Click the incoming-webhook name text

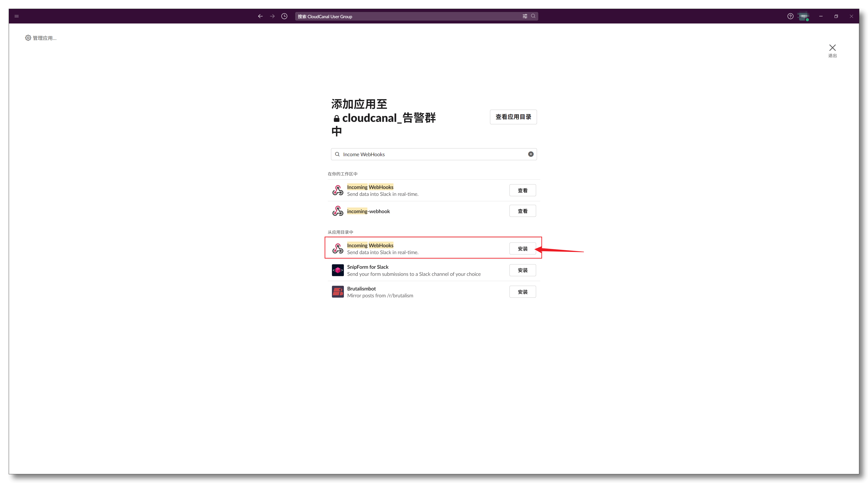coord(368,211)
